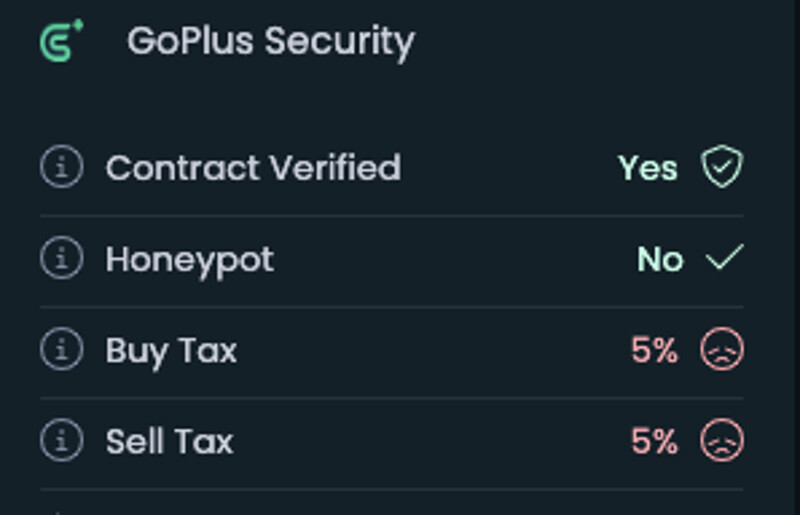Viewport: 800px width, 515px height.
Task: Click the Honeypot 'No' value
Action: 660,260
